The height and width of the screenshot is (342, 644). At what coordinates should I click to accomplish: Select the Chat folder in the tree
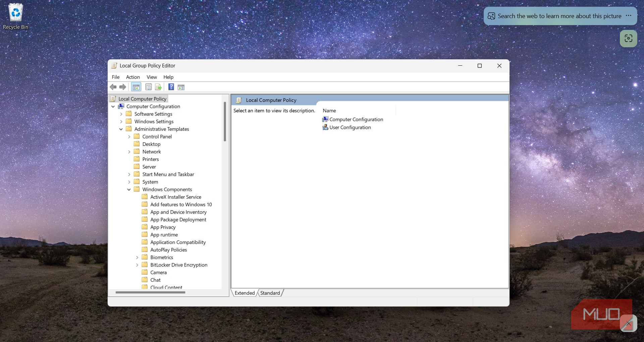pos(155,280)
